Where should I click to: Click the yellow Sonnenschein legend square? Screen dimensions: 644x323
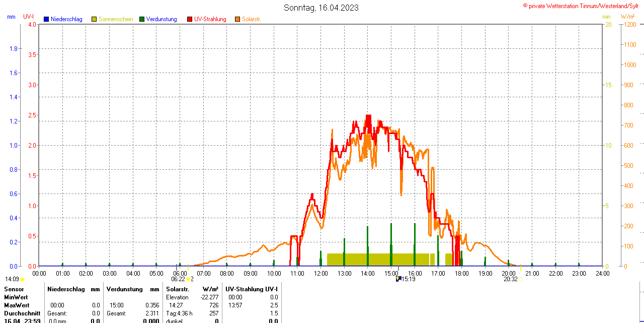(94, 19)
